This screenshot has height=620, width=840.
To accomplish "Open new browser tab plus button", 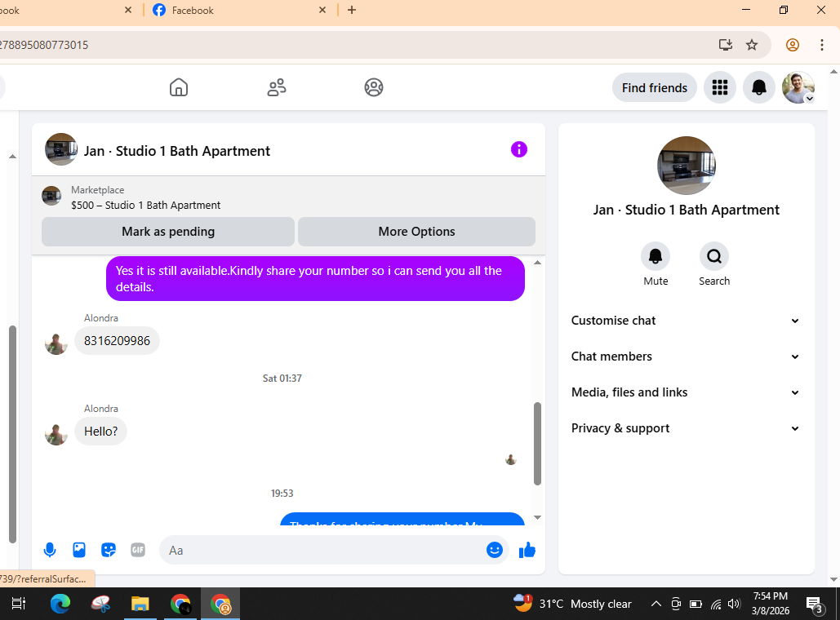I will [x=351, y=10].
